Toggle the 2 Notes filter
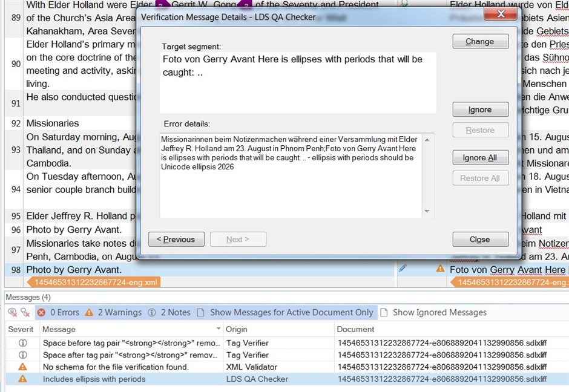 click(x=169, y=313)
